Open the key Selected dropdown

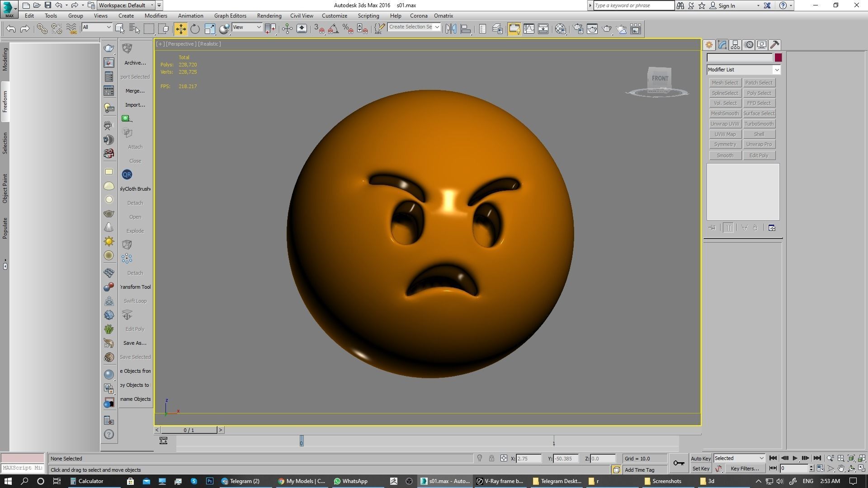pyautogui.click(x=739, y=458)
